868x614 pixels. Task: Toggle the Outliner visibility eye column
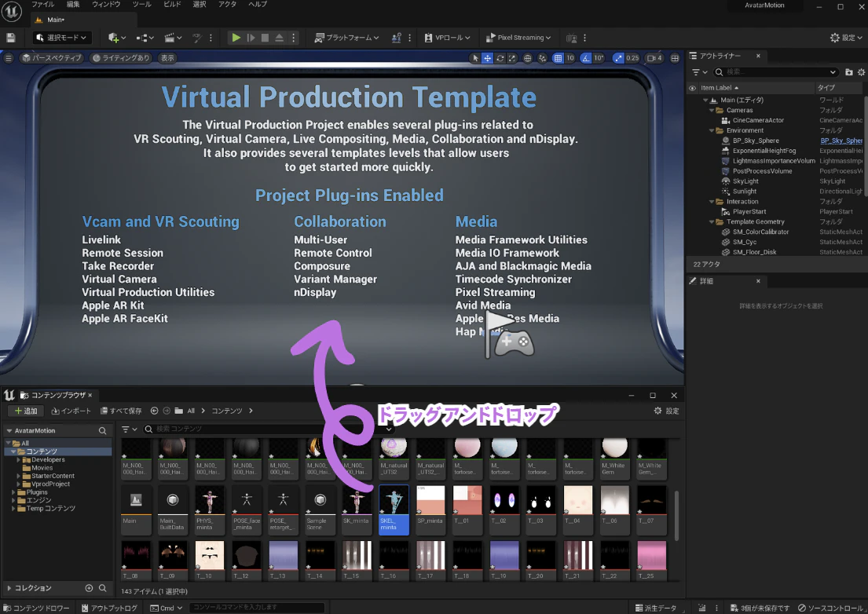(x=692, y=88)
